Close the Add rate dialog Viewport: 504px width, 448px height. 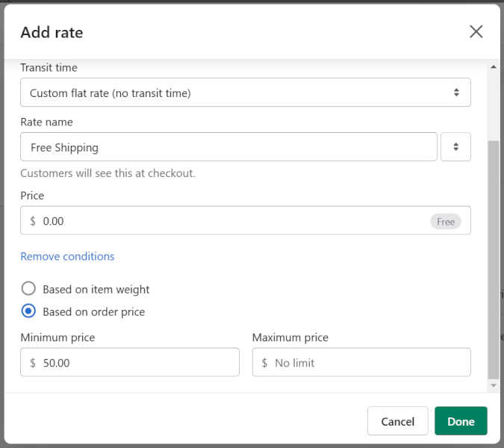point(476,32)
